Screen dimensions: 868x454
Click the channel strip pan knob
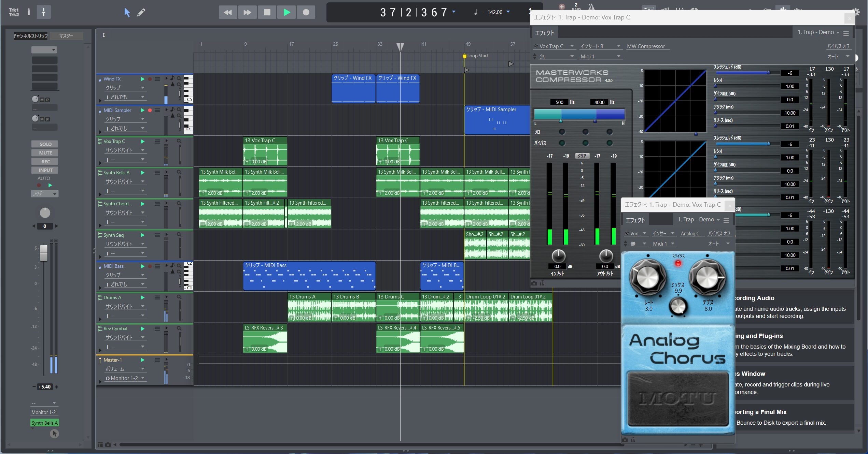pyautogui.click(x=45, y=213)
